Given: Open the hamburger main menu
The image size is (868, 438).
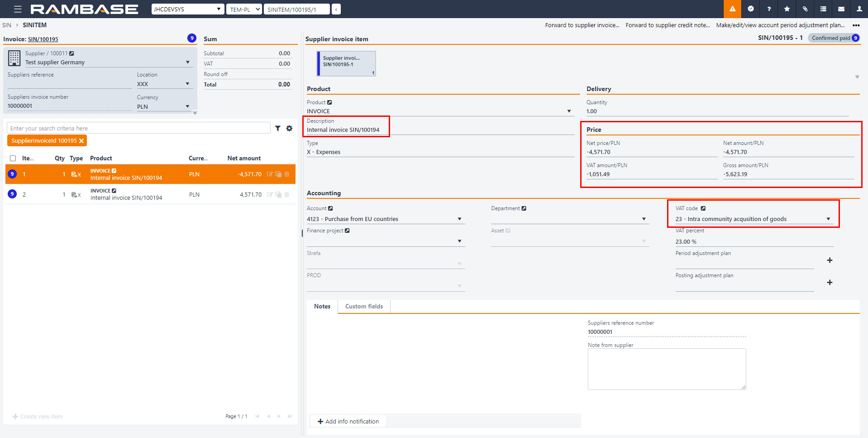Looking at the screenshot, I should pos(18,9).
